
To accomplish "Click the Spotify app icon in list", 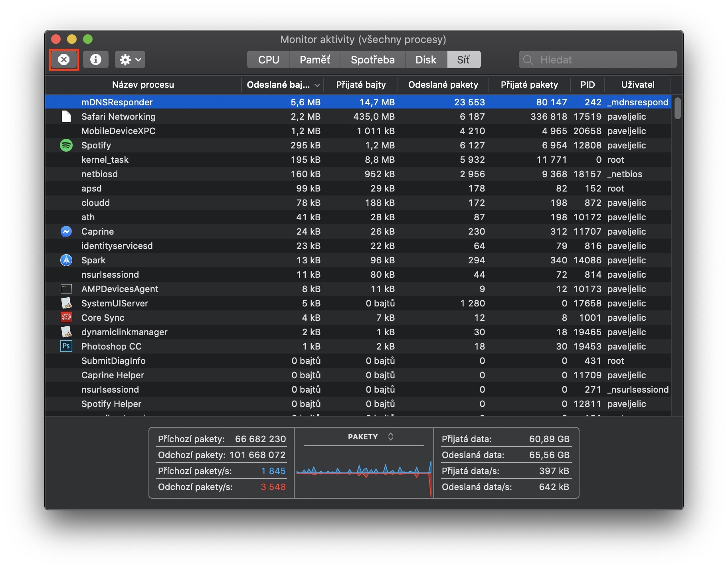I will [66, 145].
